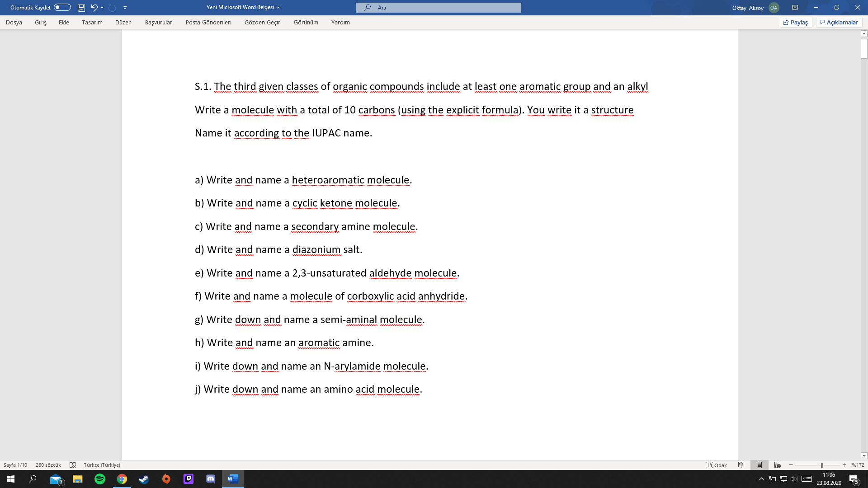Switch to Web Layout view icon
The image size is (868, 488).
[x=778, y=465]
